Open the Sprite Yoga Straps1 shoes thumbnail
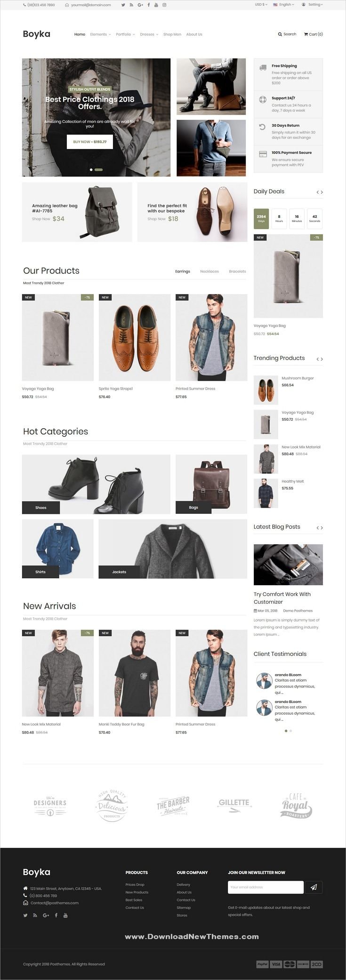Viewport: 346px width, 980px height. [135, 337]
